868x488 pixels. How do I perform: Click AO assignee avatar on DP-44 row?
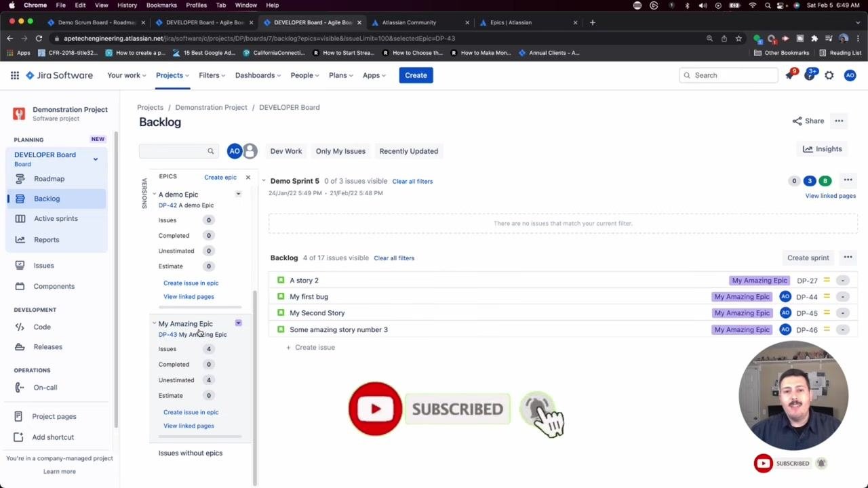coord(785,296)
